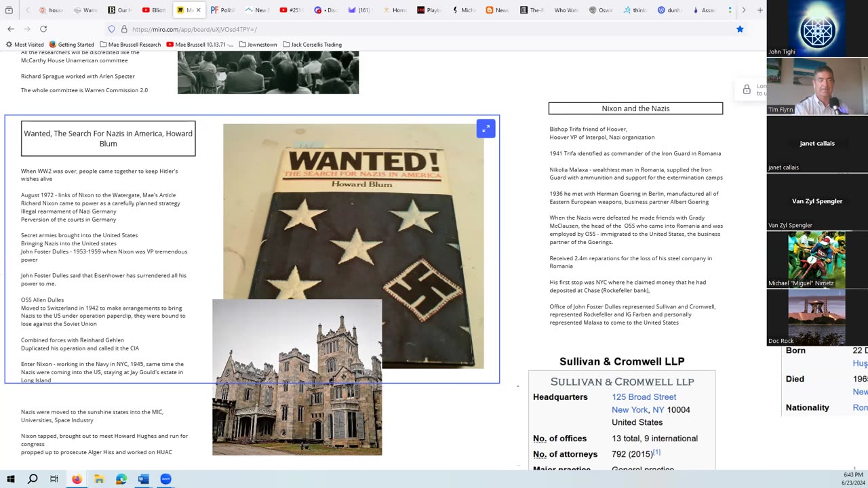
Task: Select Van Zyl Spengler participant tile
Action: tap(817, 201)
